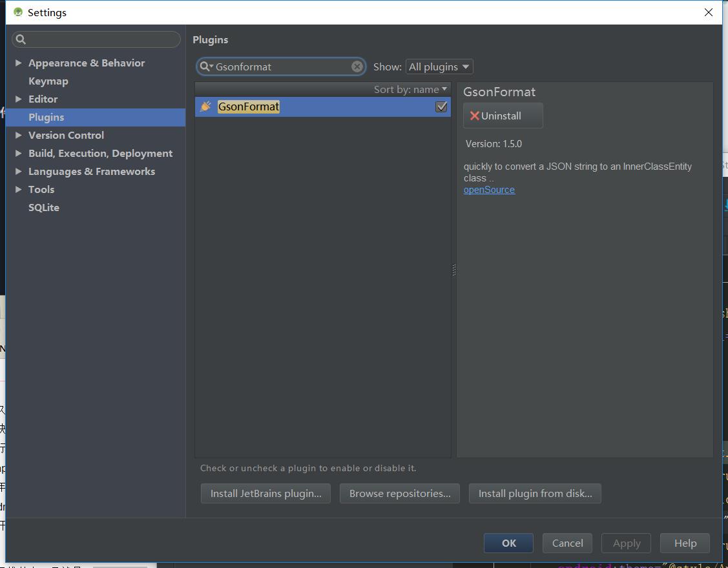Open the Sort by name dropdown
Image resolution: width=728 pixels, height=568 pixels.
click(410, 89)
